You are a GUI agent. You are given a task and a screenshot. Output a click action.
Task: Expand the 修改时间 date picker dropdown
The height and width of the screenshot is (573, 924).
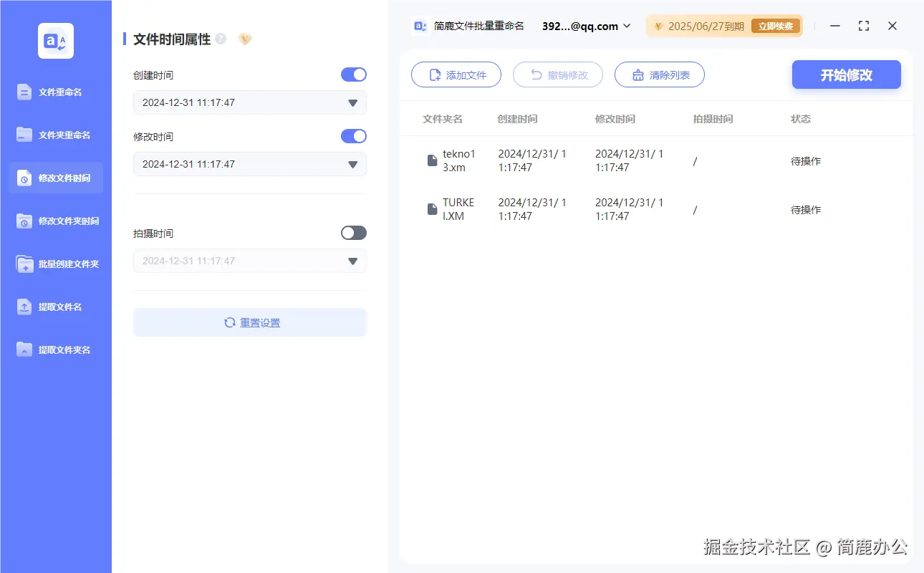tap(352, 164)
